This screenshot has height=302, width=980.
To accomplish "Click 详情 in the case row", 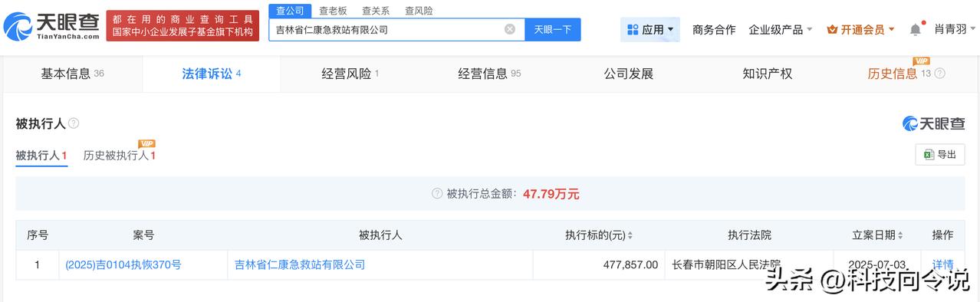I will [942, 264].
